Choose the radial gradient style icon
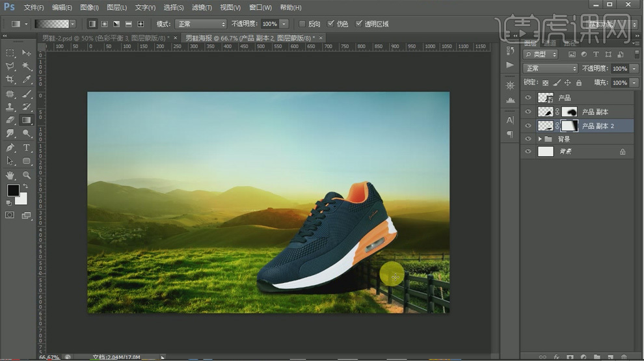Screen dimensions: 644x361 click(104, 24)
